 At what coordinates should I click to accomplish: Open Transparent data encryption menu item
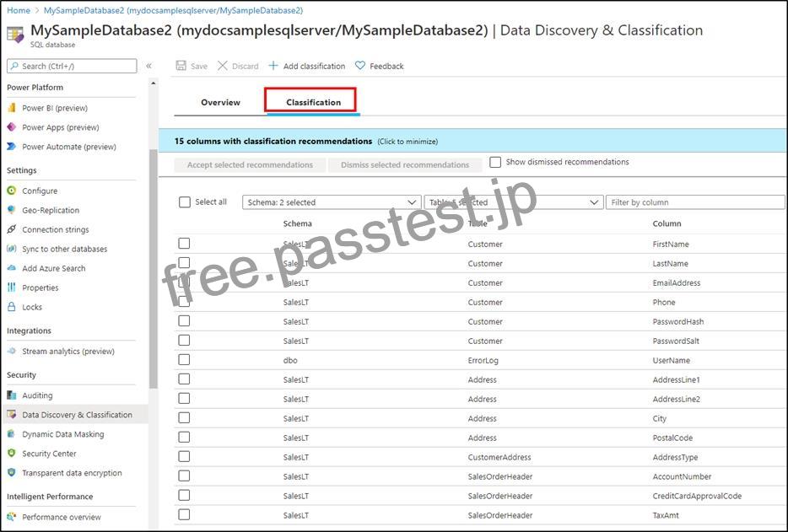click(72, 473)
